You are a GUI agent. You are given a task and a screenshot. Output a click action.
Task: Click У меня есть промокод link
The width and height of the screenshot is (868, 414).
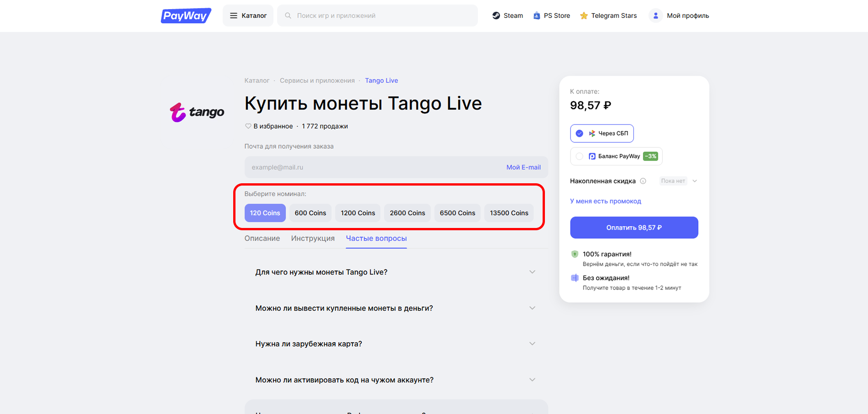606,201
